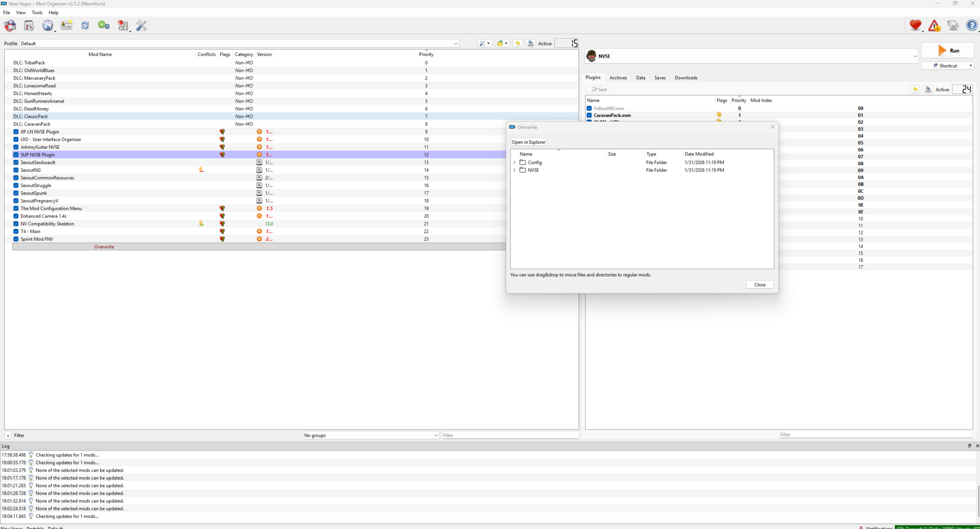Switch to the Downloads tab
The image size is (980, 529).
tap(685, 78)
